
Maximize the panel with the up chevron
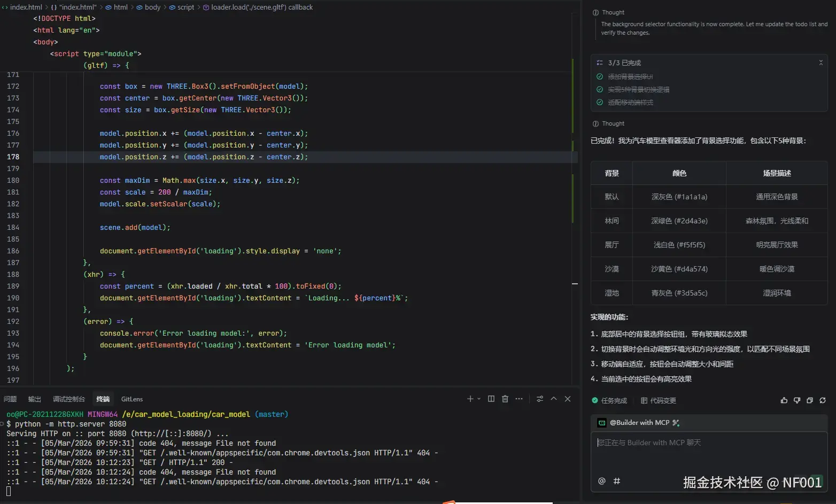point(554,399)
